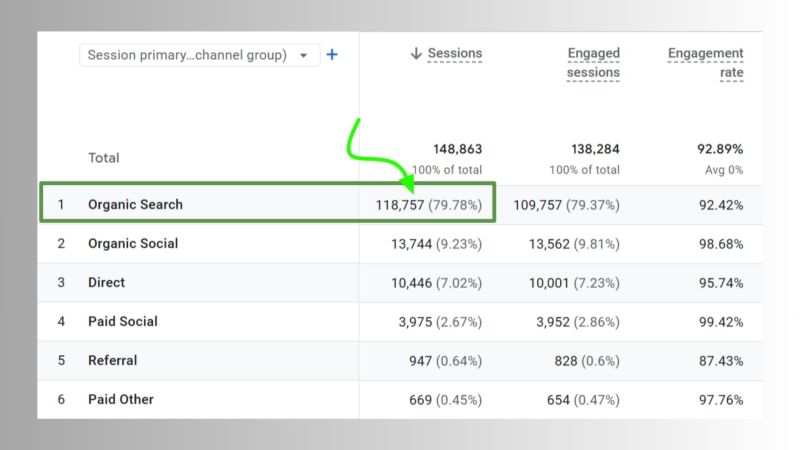Screen dimensions: 800x450
Task: Click Referral engagement rate 87.43%
Action: [x=721, y=361]
